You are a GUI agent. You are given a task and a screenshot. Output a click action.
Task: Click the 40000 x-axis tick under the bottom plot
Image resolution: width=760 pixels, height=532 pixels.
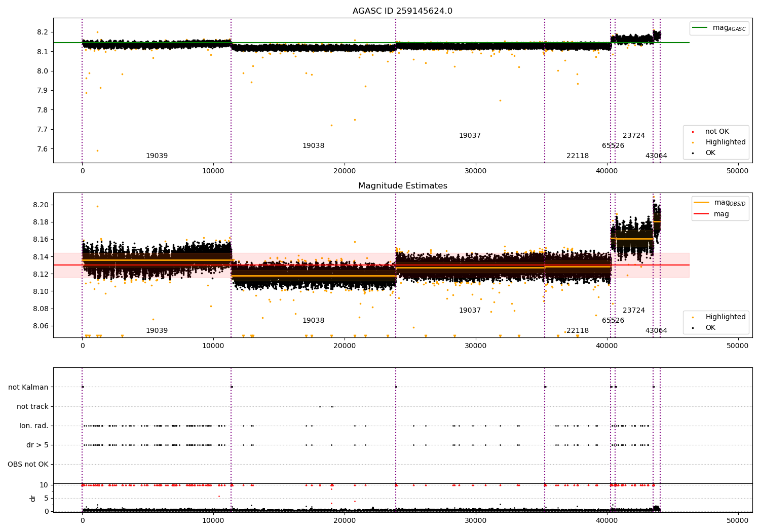(606, 520)
